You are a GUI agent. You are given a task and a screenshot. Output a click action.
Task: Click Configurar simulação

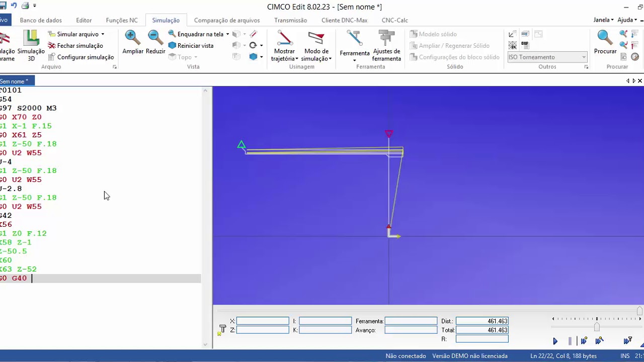pos(80,57)
